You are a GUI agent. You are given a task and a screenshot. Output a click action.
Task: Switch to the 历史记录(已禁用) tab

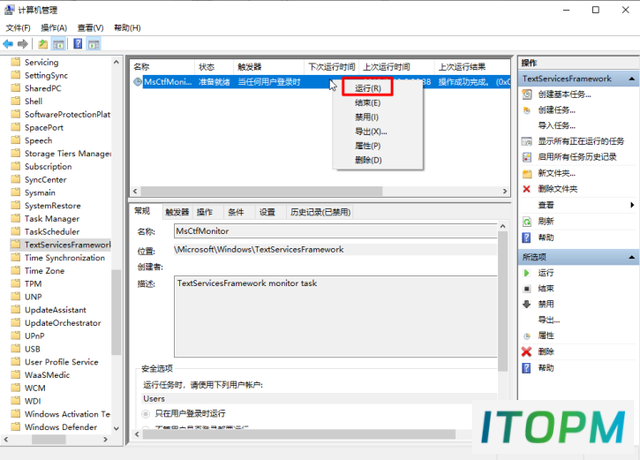point(320,212)
